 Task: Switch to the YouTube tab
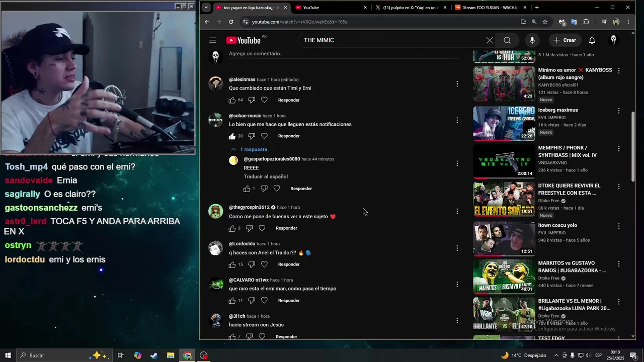pos(330,8)
